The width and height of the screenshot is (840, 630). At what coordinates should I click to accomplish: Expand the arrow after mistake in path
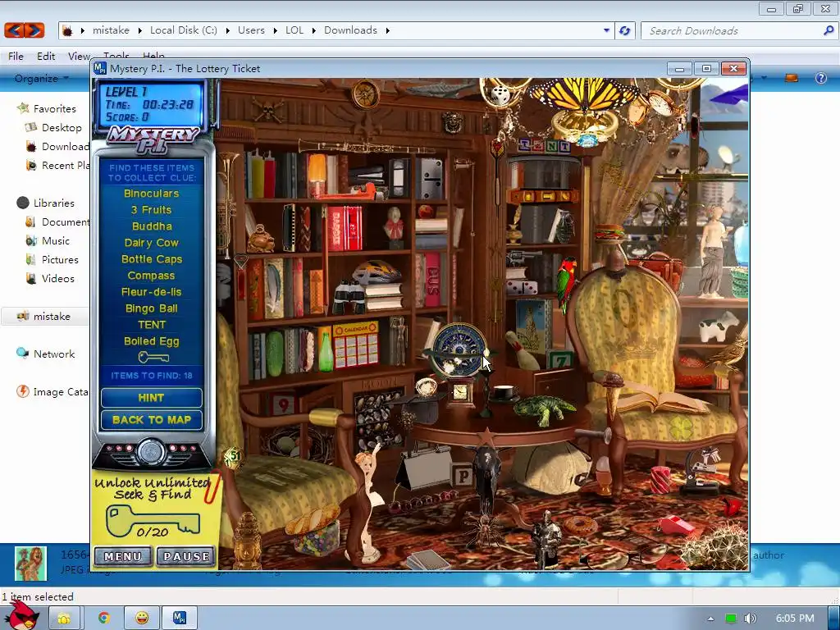pyautogui.click(x=139, y=30)
